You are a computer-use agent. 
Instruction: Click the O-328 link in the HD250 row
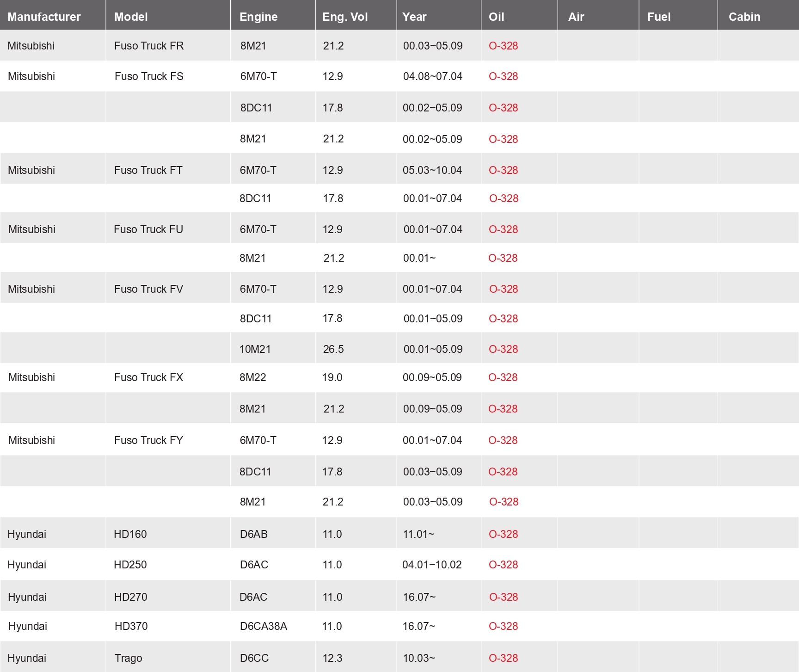(504, 565)
